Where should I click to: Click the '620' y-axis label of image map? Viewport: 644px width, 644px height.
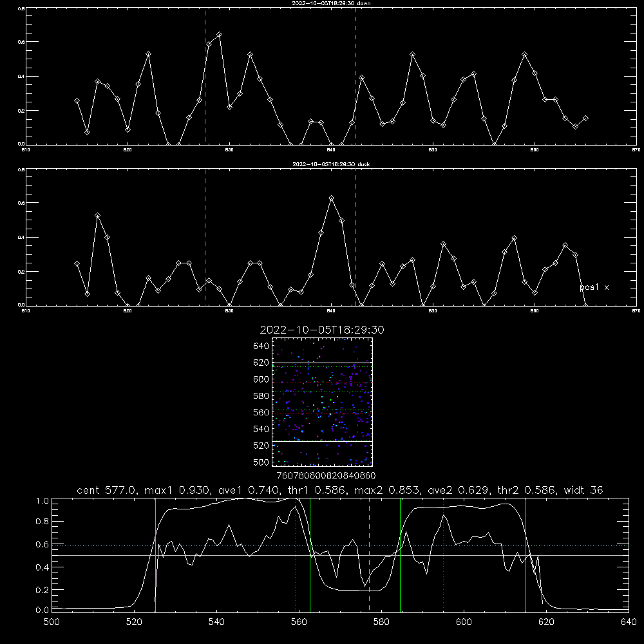(x=261, y=363)
